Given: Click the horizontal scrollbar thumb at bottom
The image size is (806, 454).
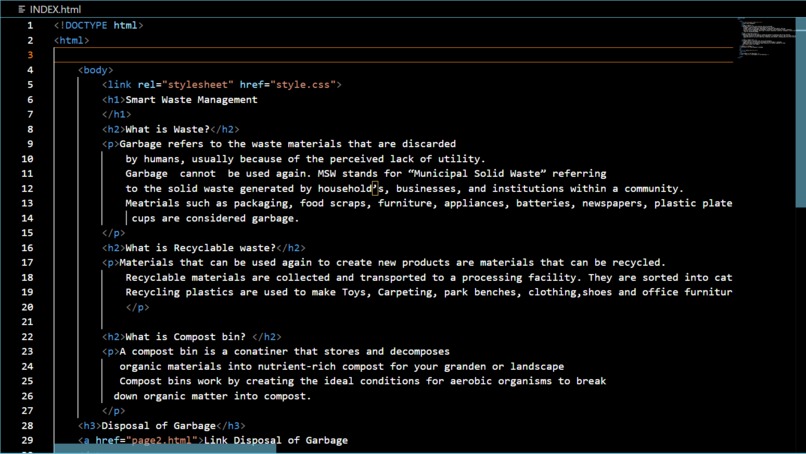Looking at the screenshot, I should pos(165,449).
